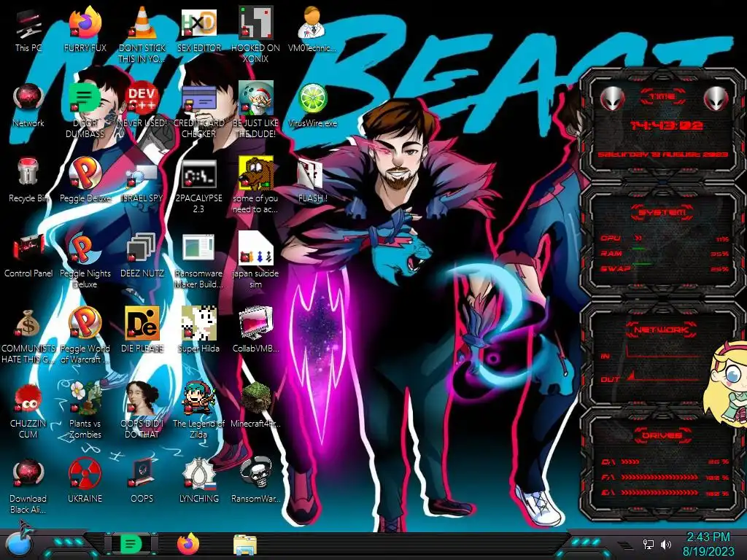747x560 pixels.
Task: Open the Download Black Ali... icon
Action: pyautogui.click(x=28, y=486)
